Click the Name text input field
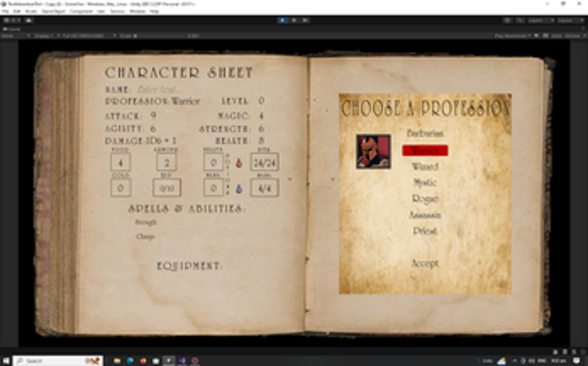588x366 pixels. [161, 89]
